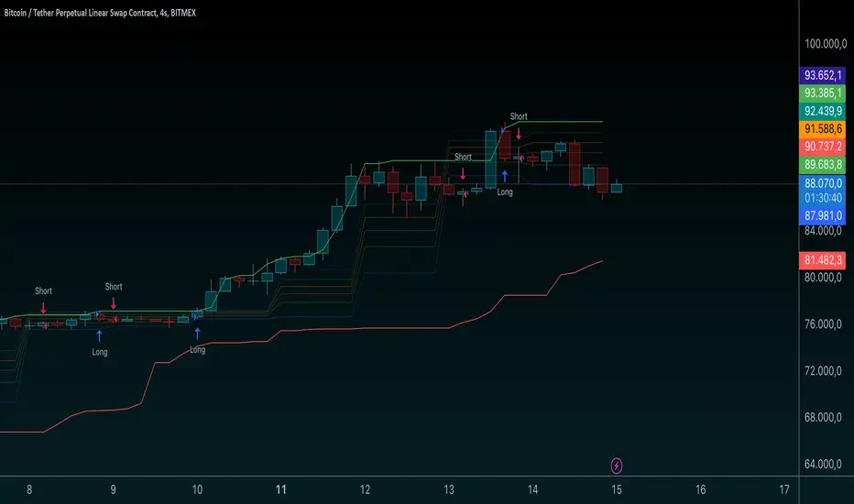The image size is (854, 504).
Task: Click date 11 on the time axis
Action: tap(281, 490)
